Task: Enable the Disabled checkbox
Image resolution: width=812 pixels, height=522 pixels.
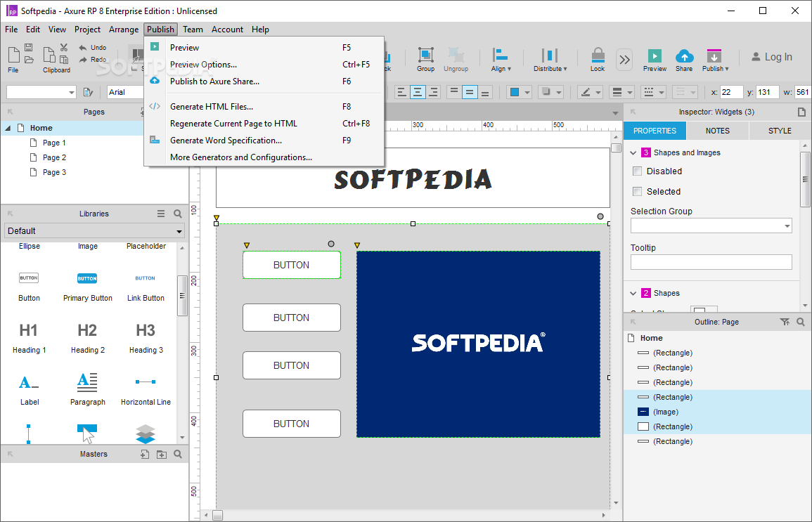Action: pos(638,171)
